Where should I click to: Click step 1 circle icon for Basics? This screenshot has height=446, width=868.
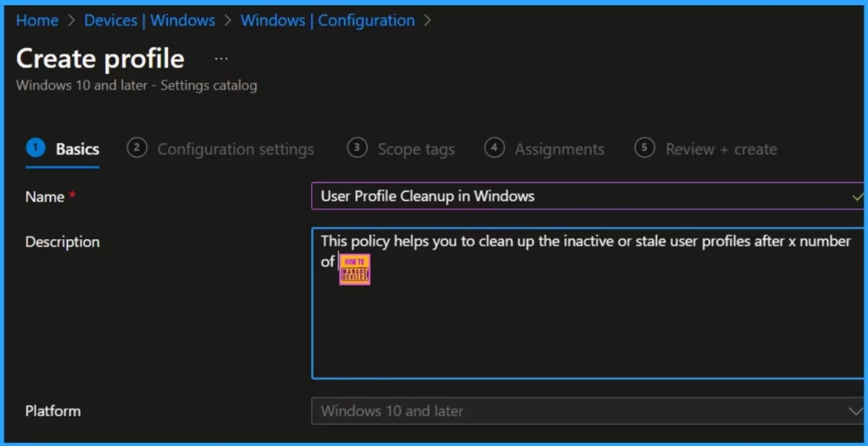pos(36,148)
